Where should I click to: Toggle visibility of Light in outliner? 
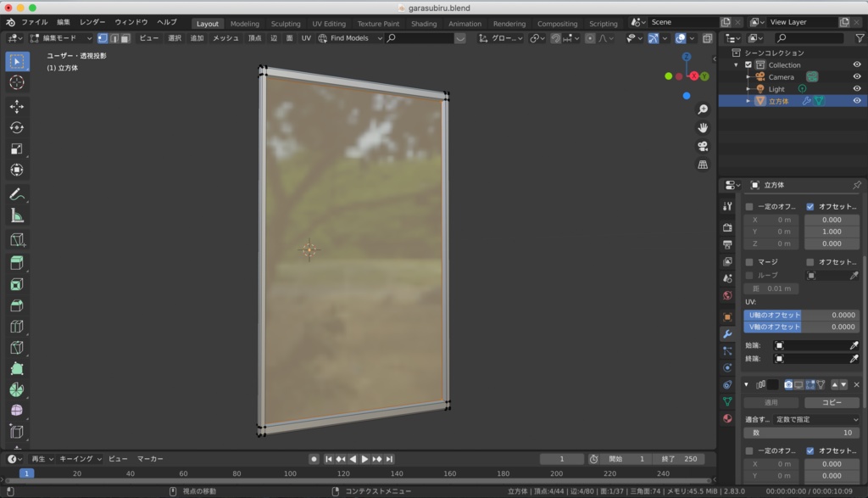point(857,88)
